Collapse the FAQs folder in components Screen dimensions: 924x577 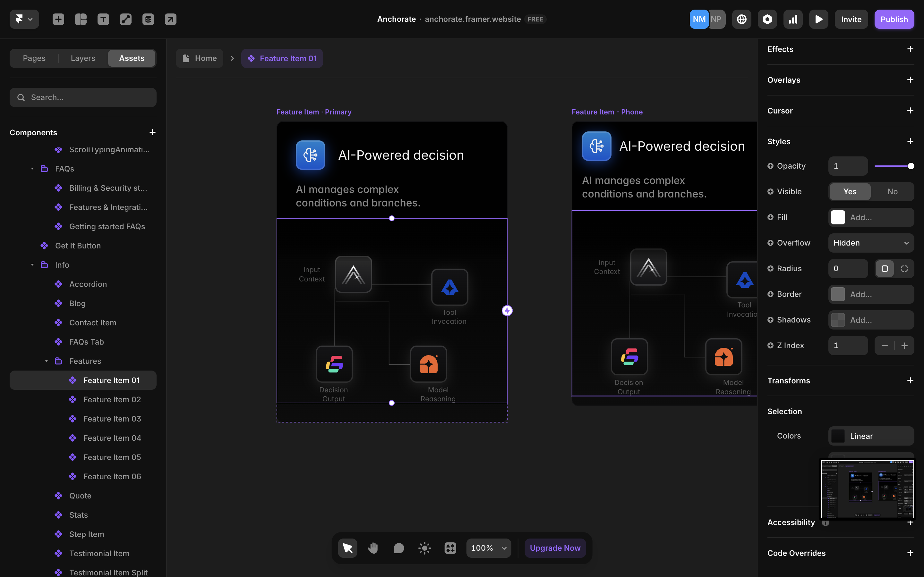tap(32, 169)
